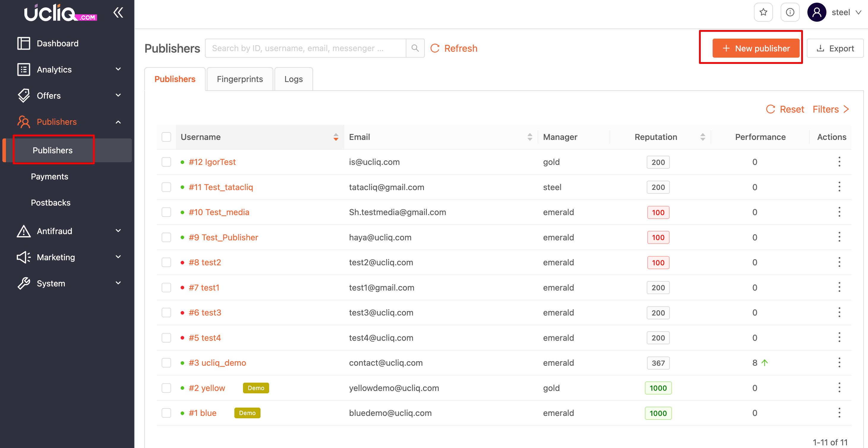Open actions menu for #12 IgorTest

tap(839, 162)
